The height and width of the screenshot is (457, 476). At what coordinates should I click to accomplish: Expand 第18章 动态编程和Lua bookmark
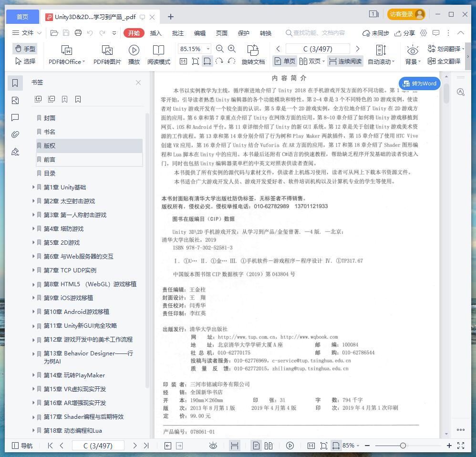33,430
